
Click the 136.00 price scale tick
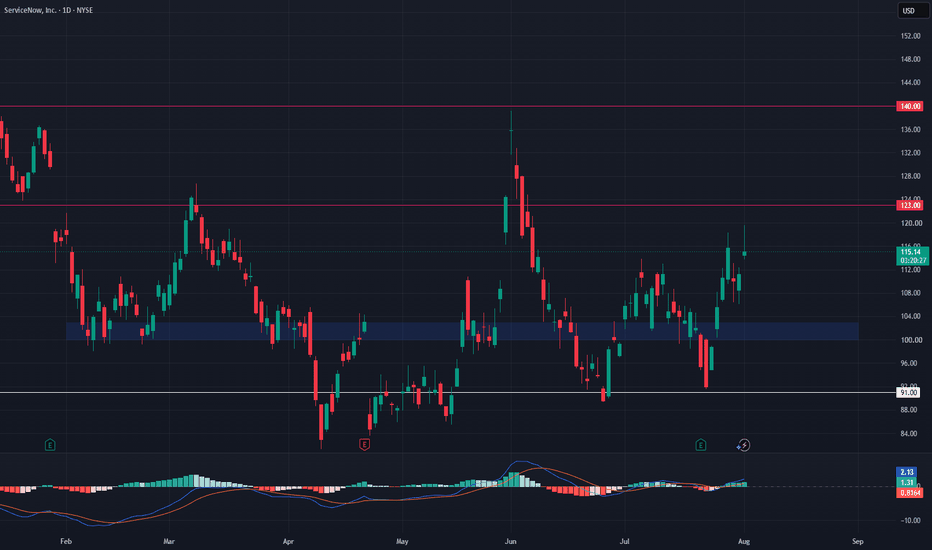click(911, 130)
